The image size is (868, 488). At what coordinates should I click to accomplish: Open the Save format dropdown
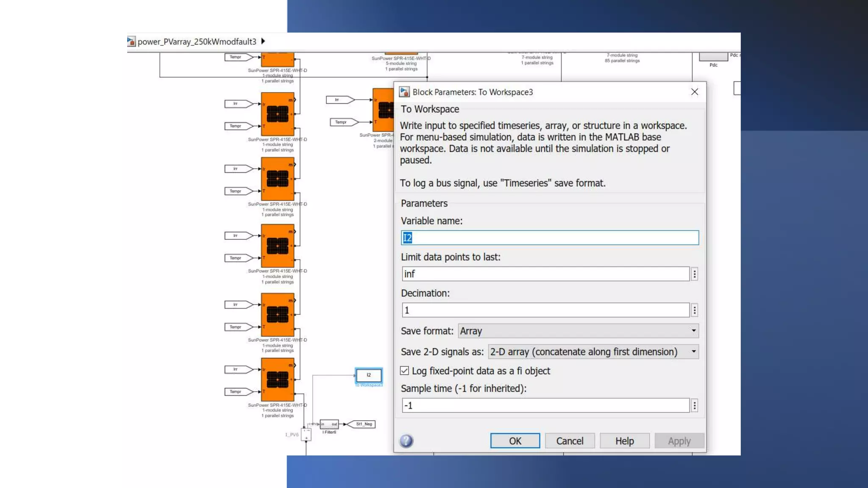point(578,331)
